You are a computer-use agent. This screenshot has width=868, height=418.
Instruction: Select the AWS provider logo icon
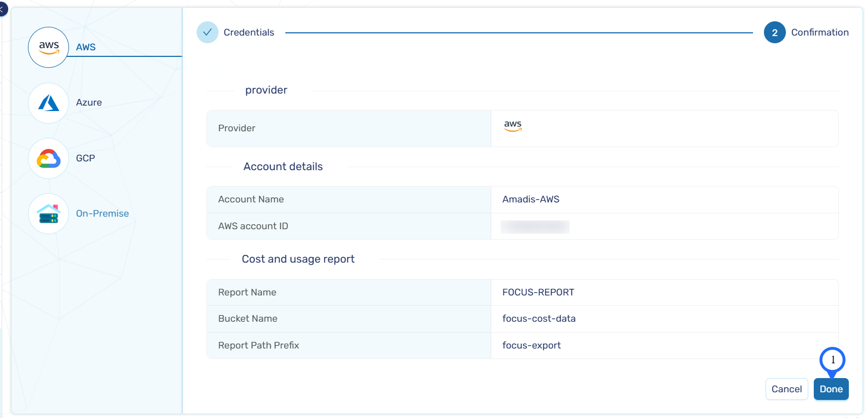point(49,48)
